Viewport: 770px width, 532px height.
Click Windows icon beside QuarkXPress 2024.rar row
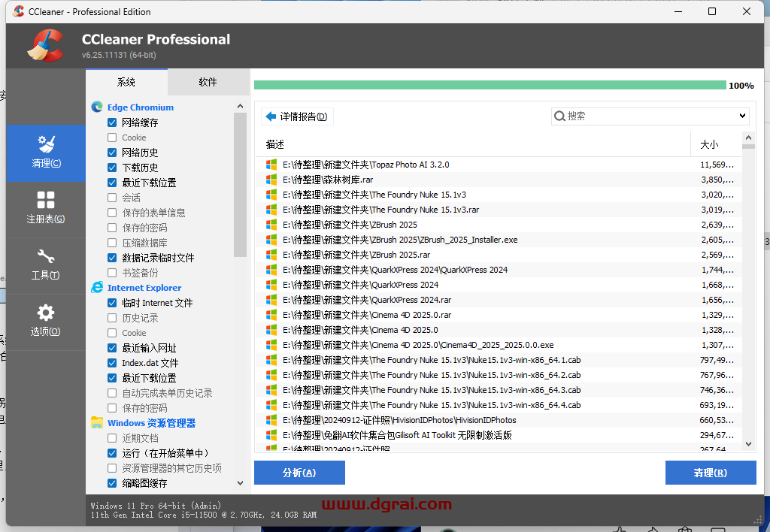tap(271, 300)
